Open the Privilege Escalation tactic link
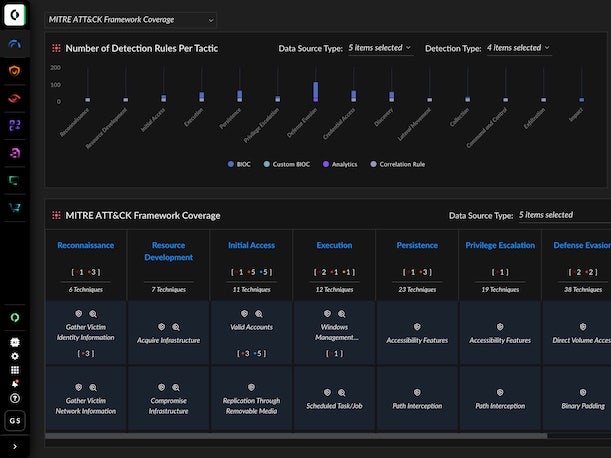The width and height of the screenshot is (611, 458). [500, 245]
